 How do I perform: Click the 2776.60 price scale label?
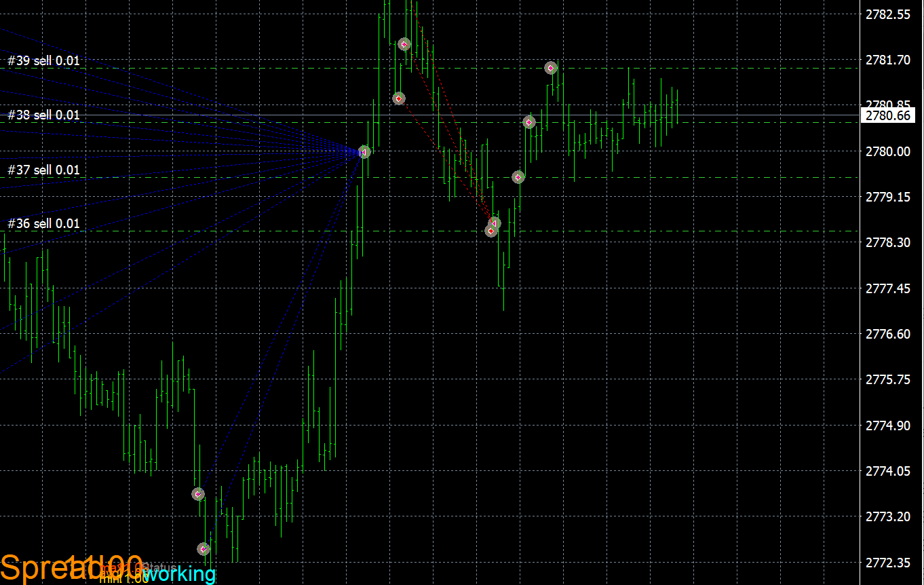[x=888, y=334]
